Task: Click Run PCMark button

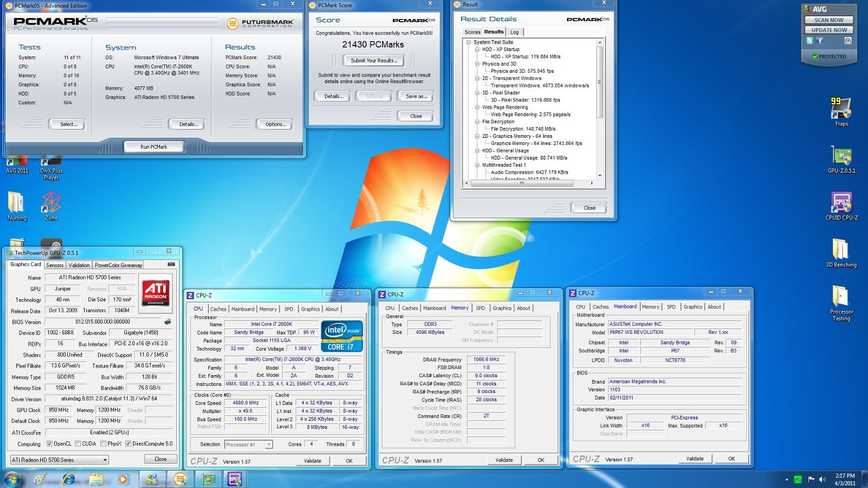Action: click(154, 147)
